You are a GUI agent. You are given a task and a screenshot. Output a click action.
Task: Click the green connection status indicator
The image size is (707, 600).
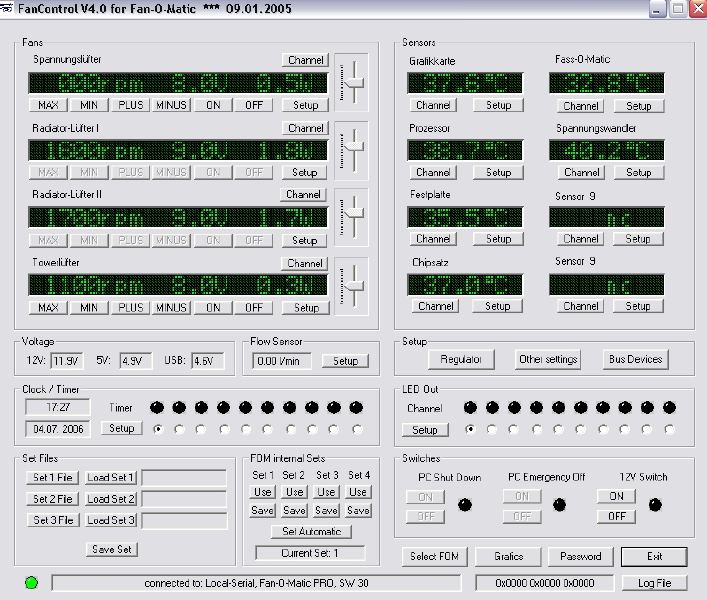click(x=32, y=583)
